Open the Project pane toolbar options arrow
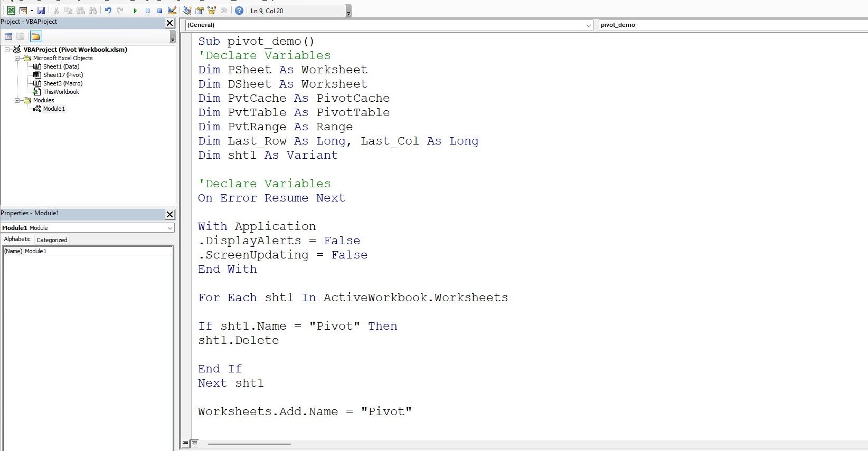 173,37
